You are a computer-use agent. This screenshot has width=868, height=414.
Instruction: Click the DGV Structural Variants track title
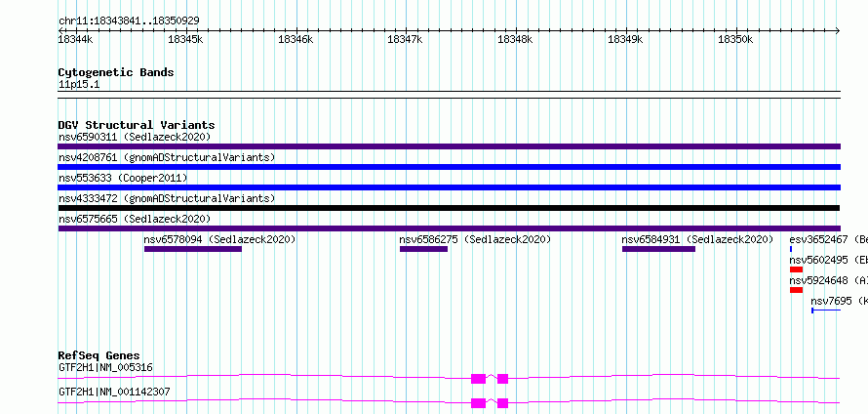pos(137,125)
